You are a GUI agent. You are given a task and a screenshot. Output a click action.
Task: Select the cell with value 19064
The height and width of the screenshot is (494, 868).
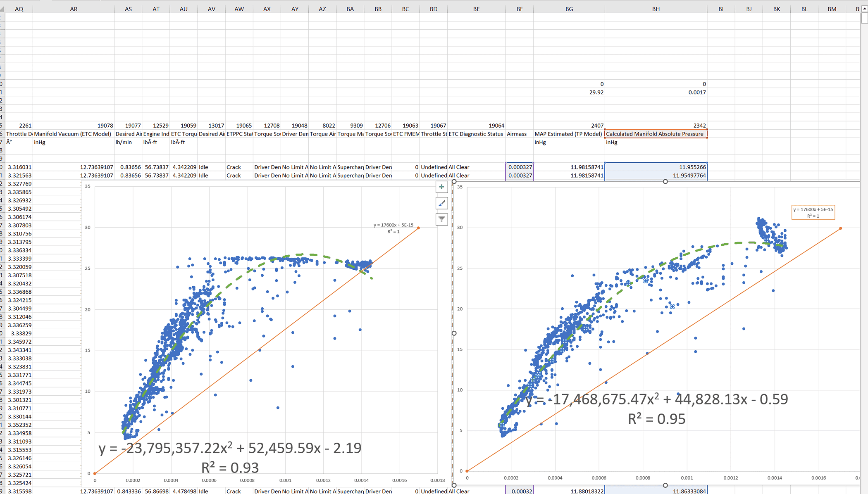pos(476,126)
